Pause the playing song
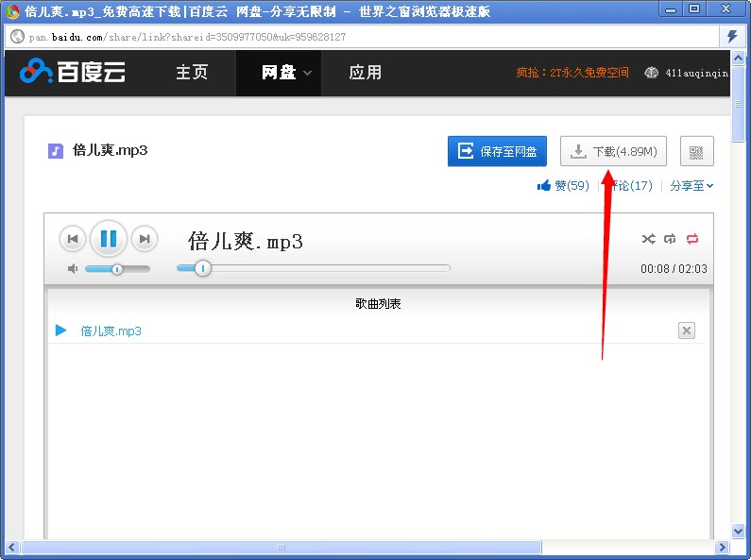The image size is (751, 560). point(109,238)
